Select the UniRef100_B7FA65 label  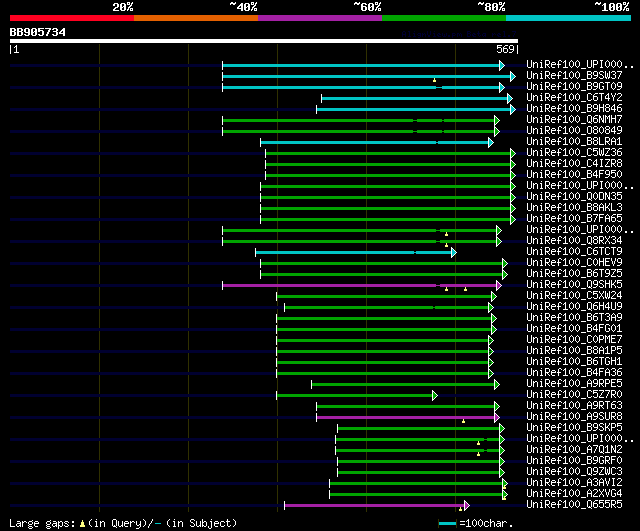click(x=574, y=218)
